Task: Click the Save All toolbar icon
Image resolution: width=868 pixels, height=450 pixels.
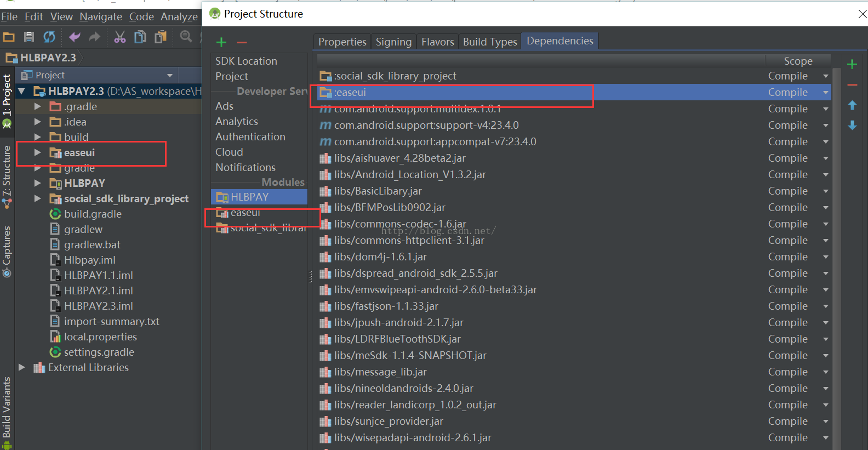Action: click(x=29, y=37)
